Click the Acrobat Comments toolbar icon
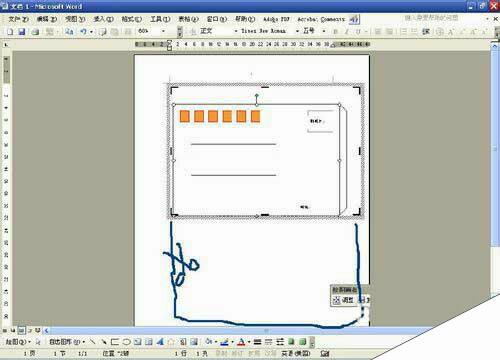This screenshot has width=500, height=360. (x=354, y=20)
